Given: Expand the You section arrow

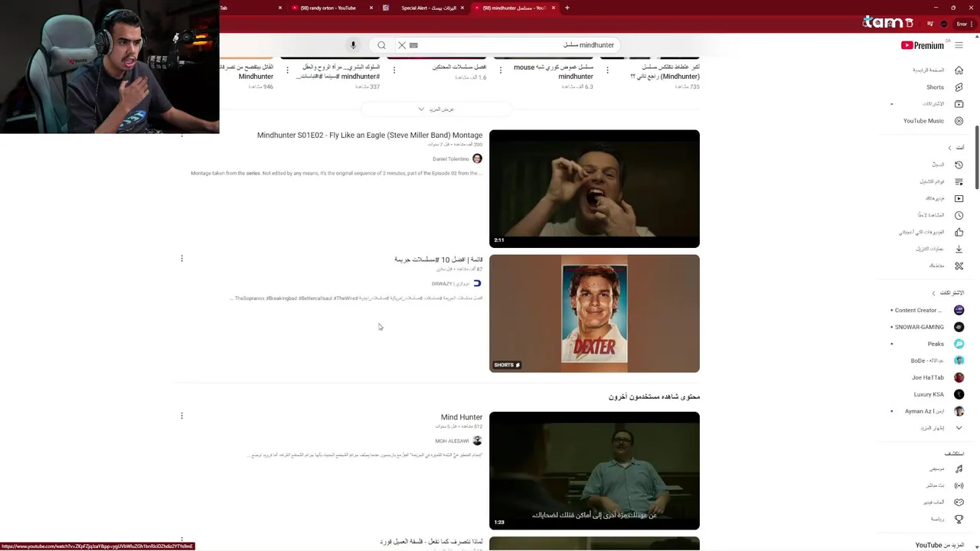Looking at the screenshot, I should click(949, 148).
